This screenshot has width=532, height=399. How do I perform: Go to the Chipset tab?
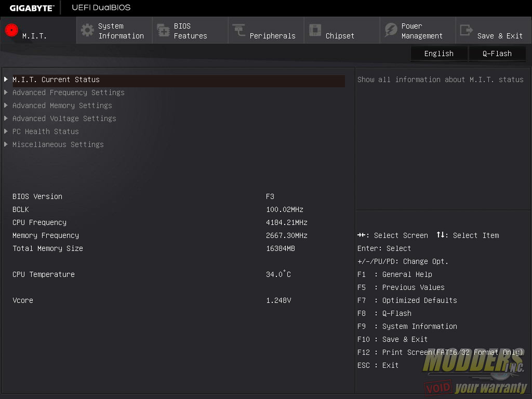[x=342, y=31]
